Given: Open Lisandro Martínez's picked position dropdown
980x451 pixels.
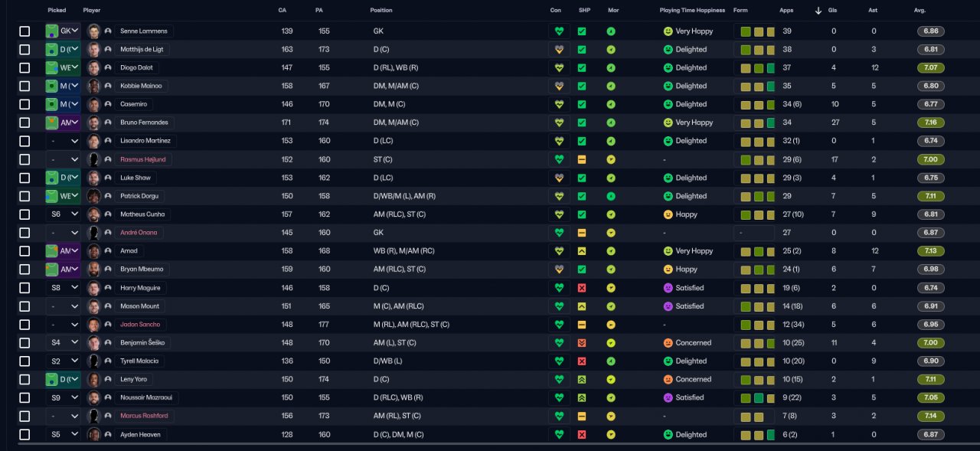Looking at the screenshot, I should pos(62,142).
